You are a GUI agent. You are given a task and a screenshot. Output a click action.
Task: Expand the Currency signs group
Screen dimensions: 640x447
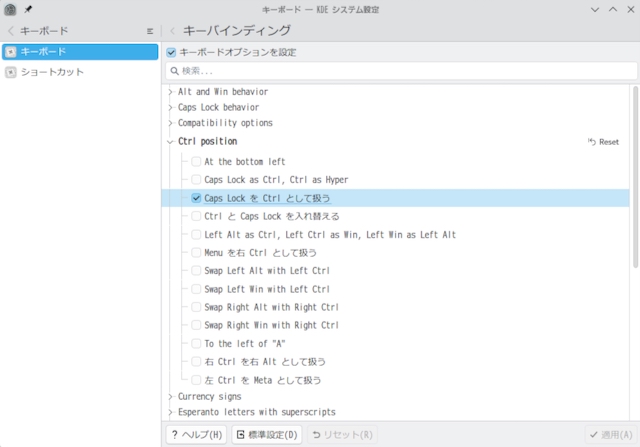point(171,397)
